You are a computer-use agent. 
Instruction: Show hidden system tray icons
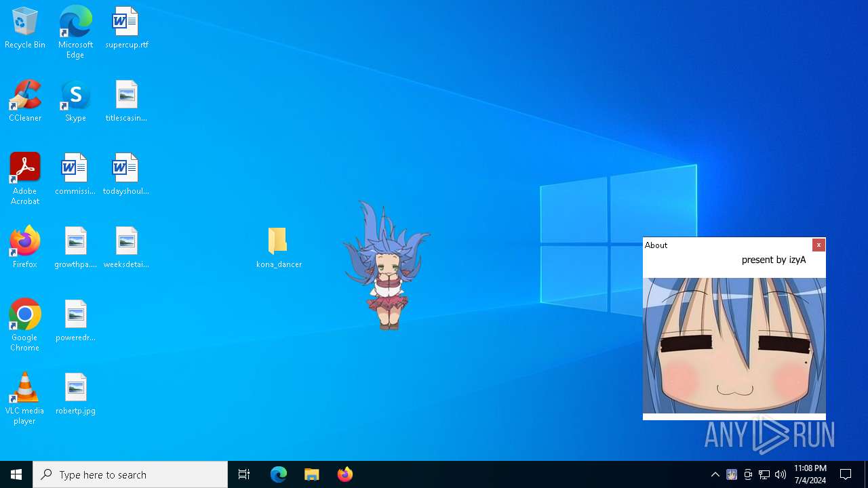(715, 474)
